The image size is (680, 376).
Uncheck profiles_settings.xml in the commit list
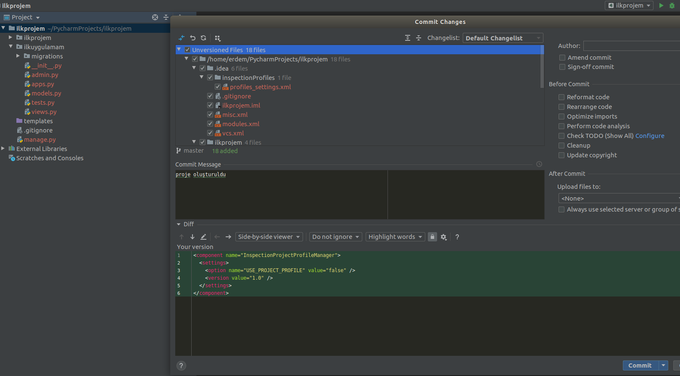(x=217, y=87)
